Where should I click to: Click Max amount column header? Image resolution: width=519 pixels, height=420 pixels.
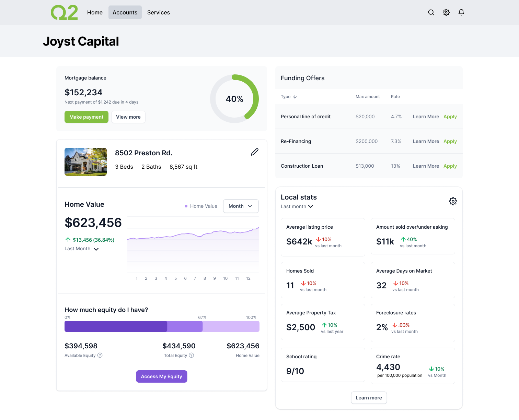(x=368, y=97)
